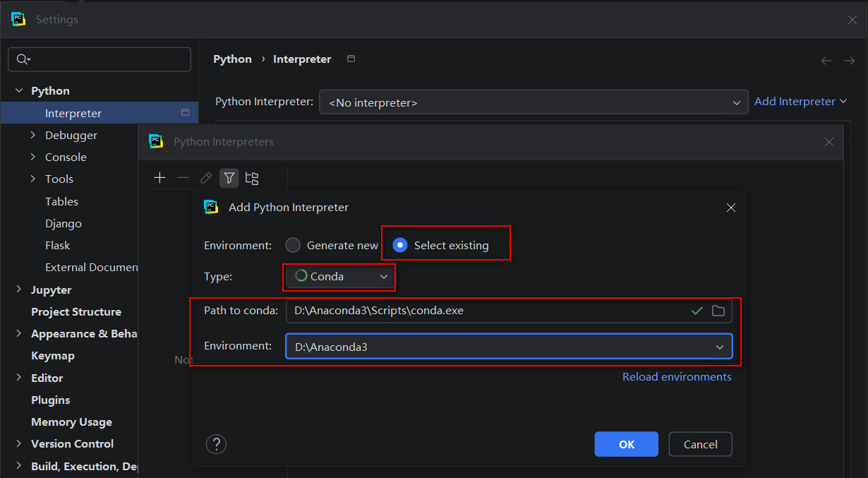Click the small window icon beside the Interpreter breadcrumb
Image resolution: width=868 pixels, height=478 pixels.
click(x=351, y=59)
